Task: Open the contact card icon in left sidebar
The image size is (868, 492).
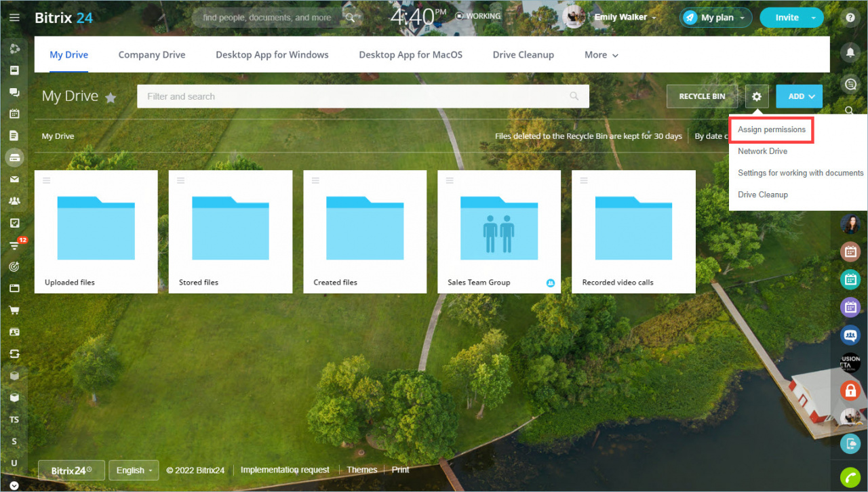Action: [x=14, y=332]
